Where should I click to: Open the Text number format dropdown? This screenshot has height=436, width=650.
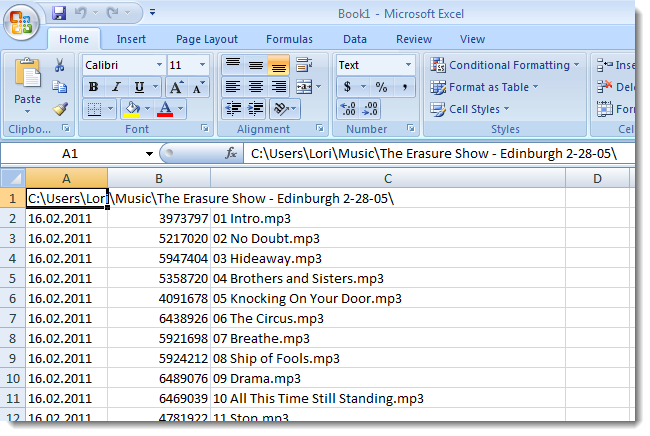(x=408, y=65)
